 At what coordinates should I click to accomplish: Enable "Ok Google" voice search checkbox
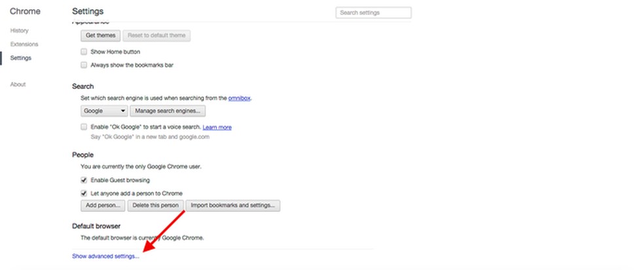point(84,127)
